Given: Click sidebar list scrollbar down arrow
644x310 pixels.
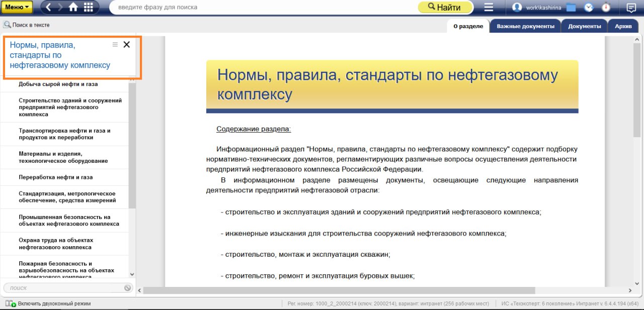Looking at the screenshot, I should pos(132,274).
